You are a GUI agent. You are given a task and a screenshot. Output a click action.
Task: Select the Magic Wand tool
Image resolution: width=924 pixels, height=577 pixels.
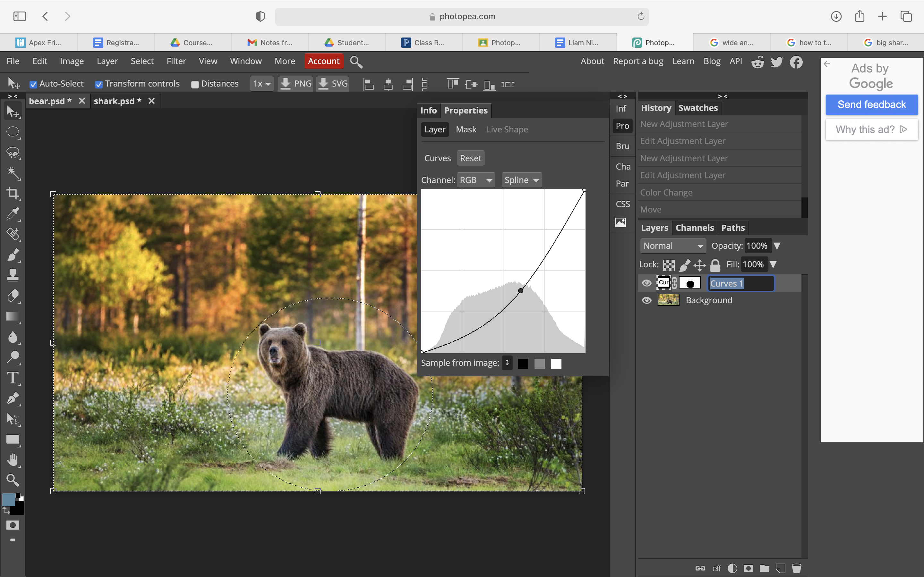coord(13,173)
